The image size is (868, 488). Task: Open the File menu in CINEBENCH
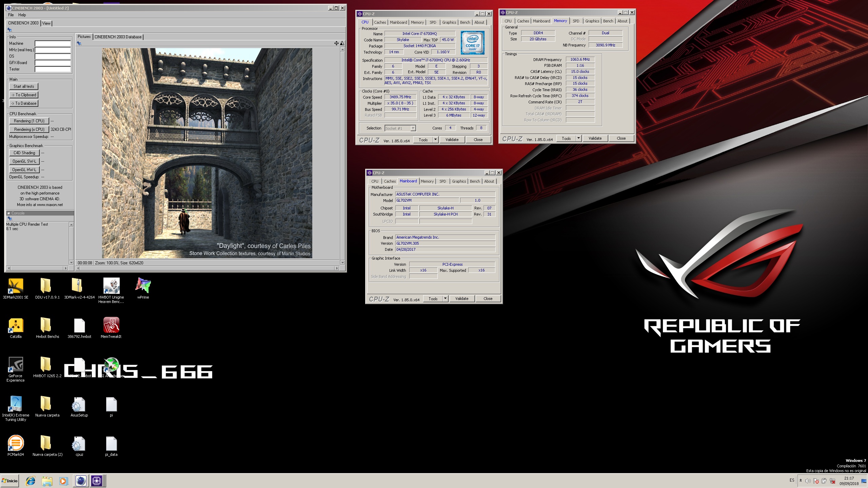click(x=11, y=15)
